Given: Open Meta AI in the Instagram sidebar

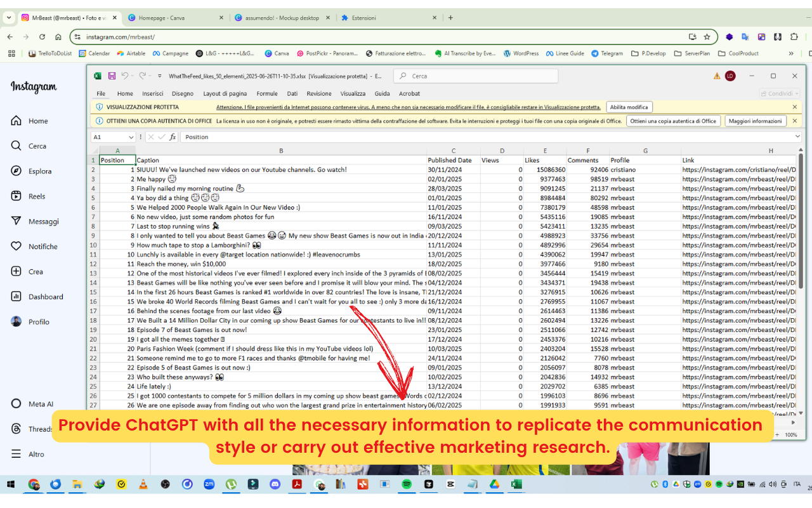Looking at the screenshot, I should click(32, 404).
